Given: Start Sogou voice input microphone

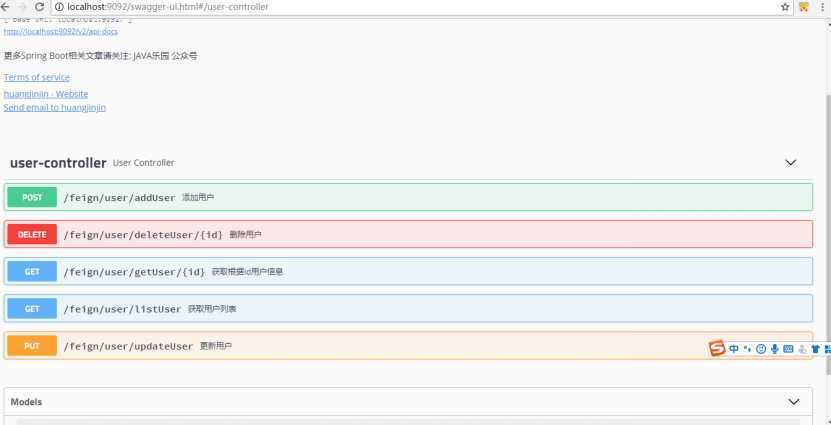Looking at the screenshot, I should 774,349.
